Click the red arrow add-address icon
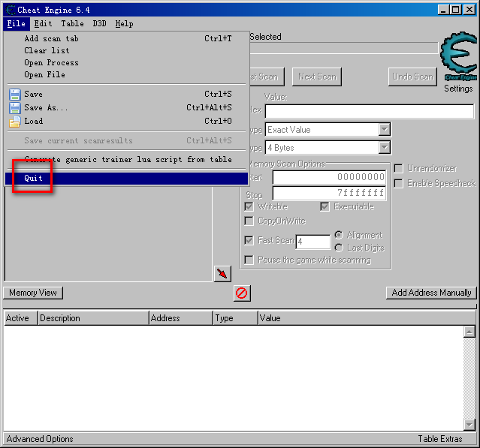The height and width of the screenshot is (448, 480). [x=222, y=274]
